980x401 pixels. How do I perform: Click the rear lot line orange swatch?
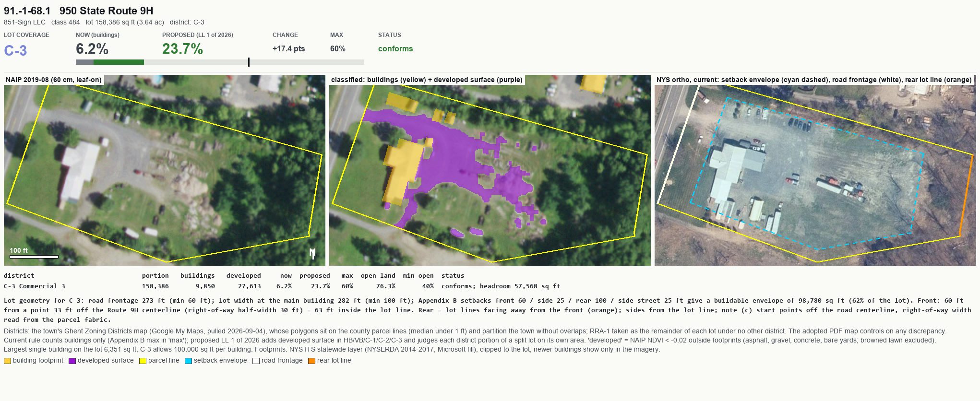[x=311, y=361]
